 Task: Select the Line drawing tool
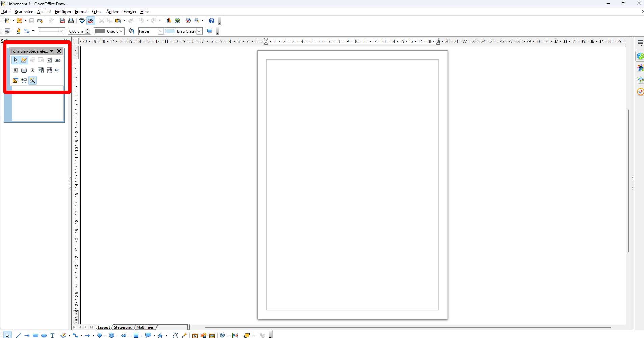pyautogui.click(x=19, y=335)
